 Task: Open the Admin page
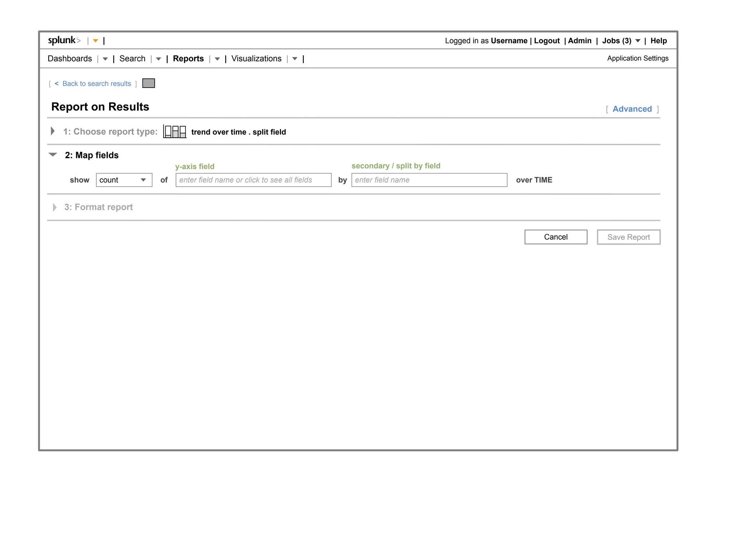point(580,41)
